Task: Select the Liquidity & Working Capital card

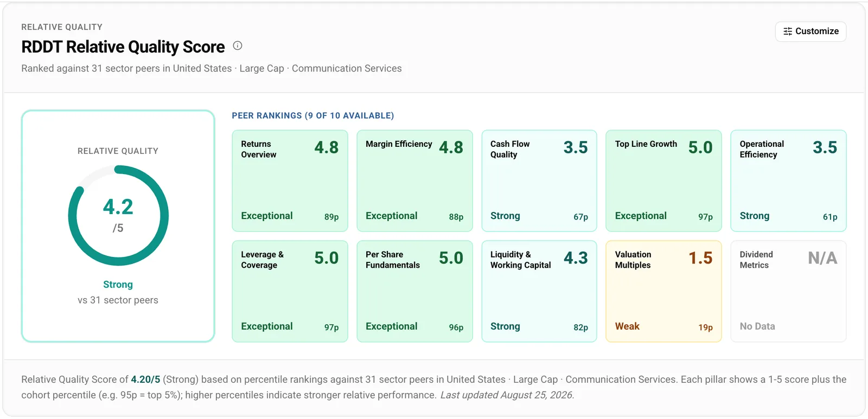Action: (x=539, y=291)
